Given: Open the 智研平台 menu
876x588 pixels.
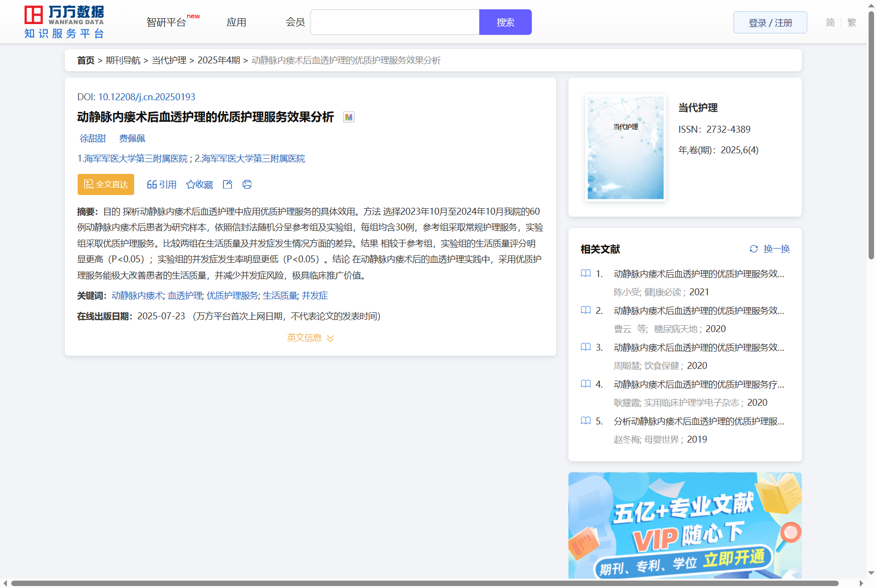Looking at the screenshot, I should [167, 23].
